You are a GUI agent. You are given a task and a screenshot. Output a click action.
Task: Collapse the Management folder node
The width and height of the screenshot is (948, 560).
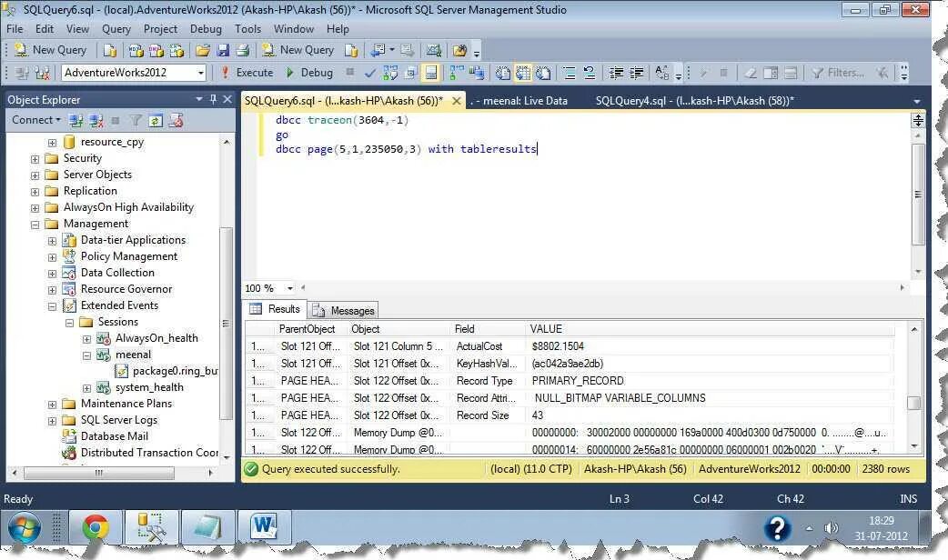click(x=35, y=224)
